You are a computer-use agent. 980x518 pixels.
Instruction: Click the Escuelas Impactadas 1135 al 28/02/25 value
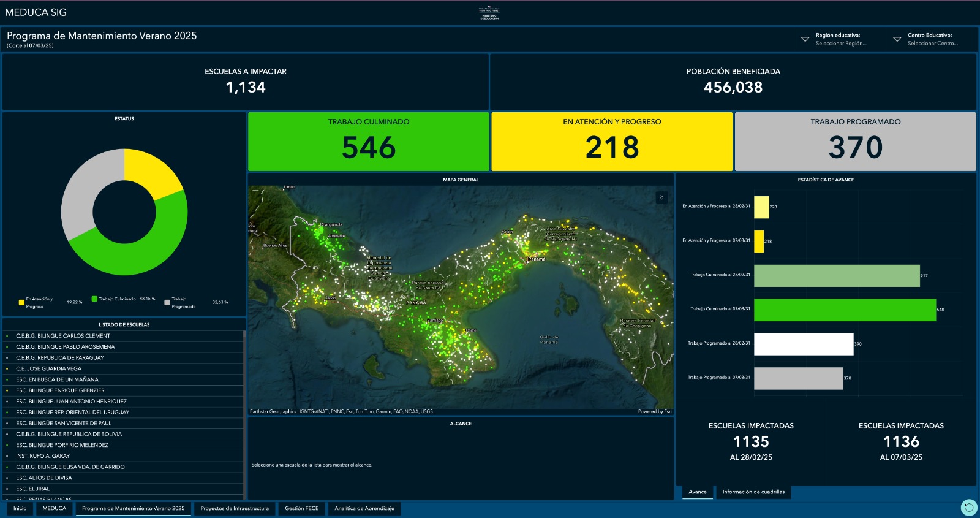(751, 441)
